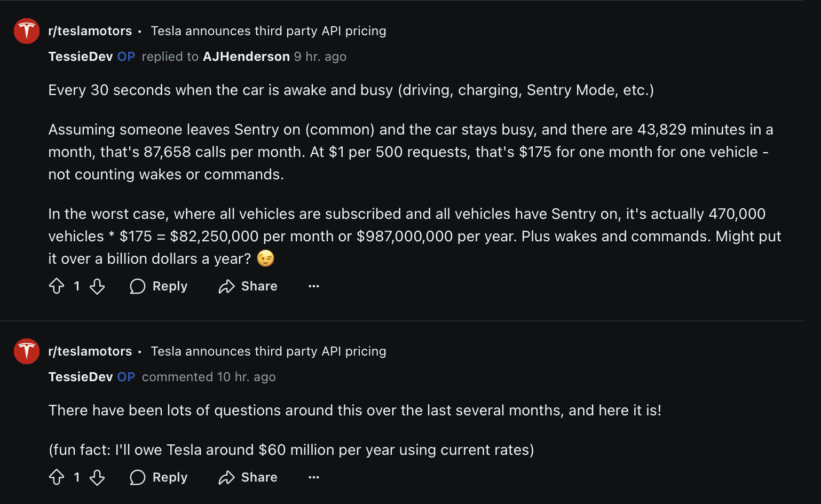Click the share arrow icon on top comment

[x=226, y=286]
